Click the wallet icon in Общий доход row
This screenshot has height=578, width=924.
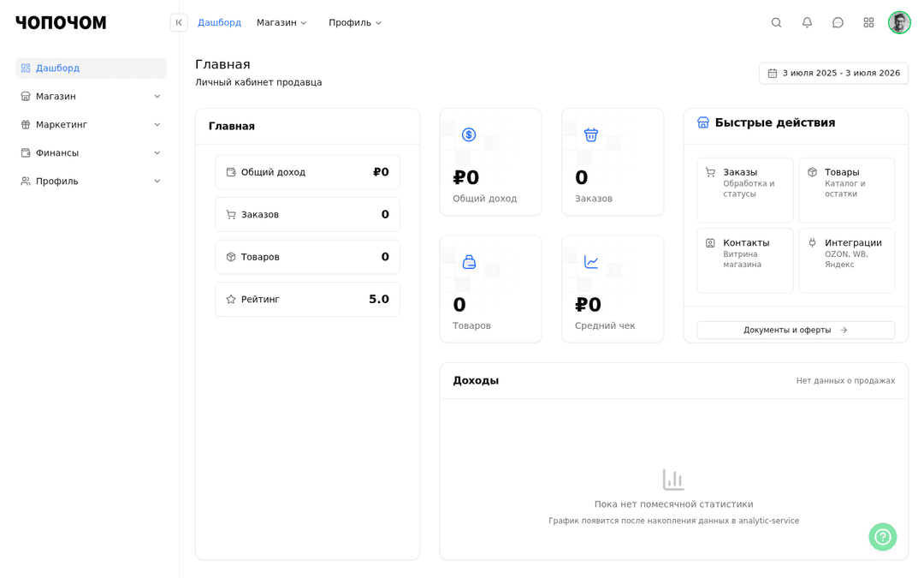coord(231,172)
